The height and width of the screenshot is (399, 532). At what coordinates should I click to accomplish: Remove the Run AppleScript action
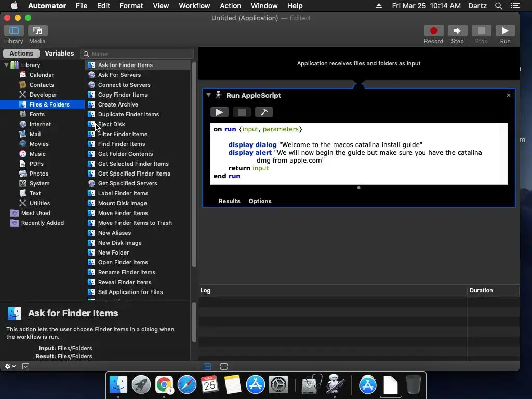coord(508,95)
